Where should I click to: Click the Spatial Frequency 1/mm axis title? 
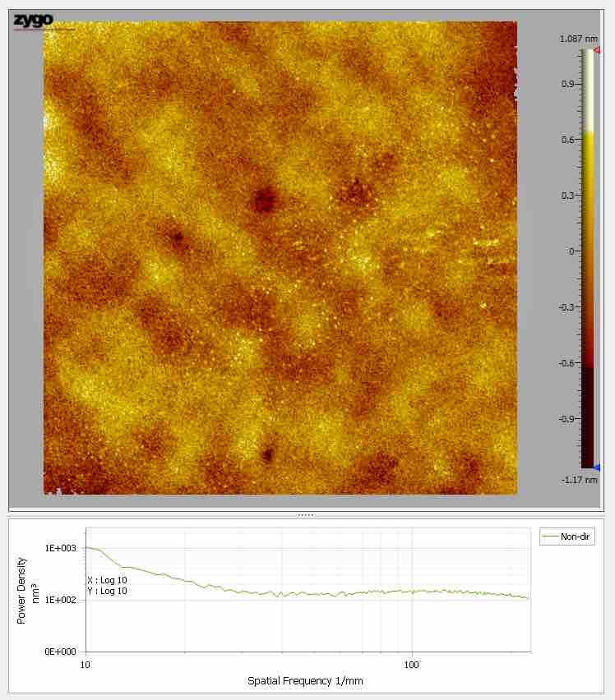coord(305,681)
